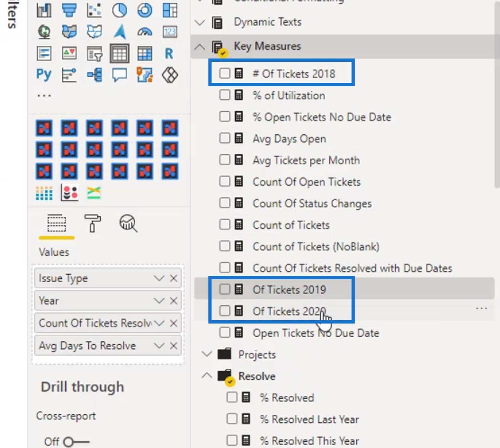Screen dimensions: 500x448
Task: Open the Issue Type field dropdown
Action: [159, 278]
